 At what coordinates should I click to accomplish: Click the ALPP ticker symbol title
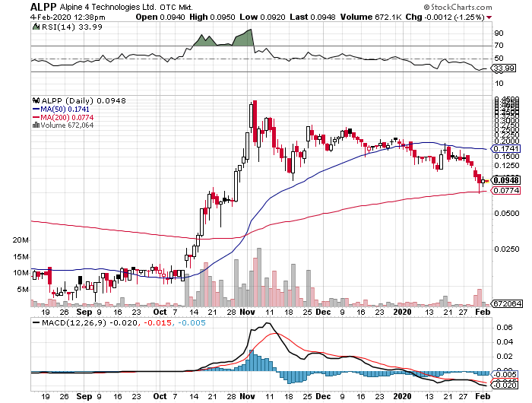coord(43,7)
